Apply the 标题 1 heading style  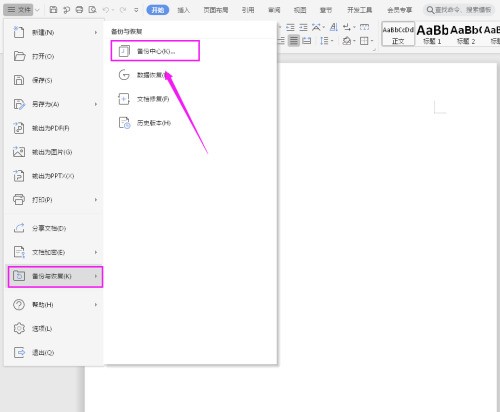tap(432, 34)
